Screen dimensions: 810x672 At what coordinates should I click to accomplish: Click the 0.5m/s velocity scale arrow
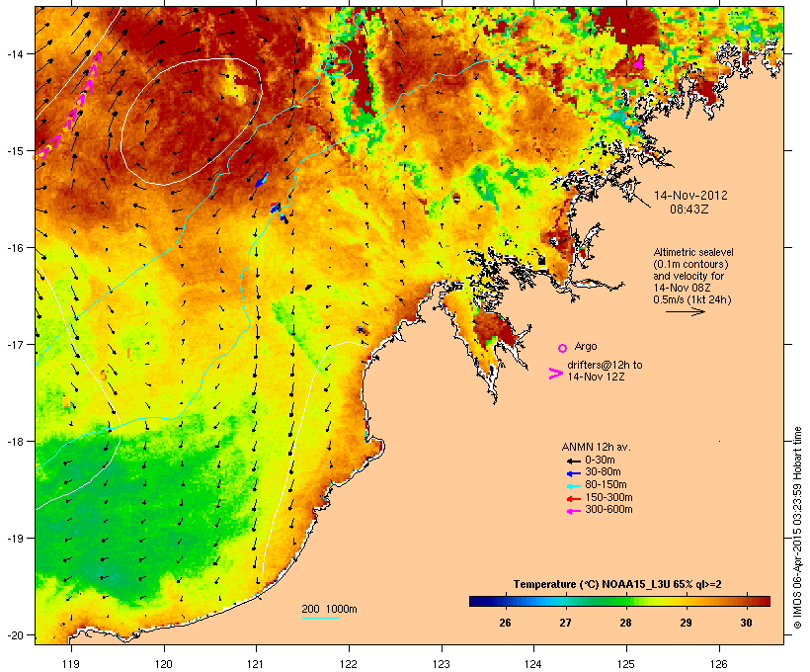point(686,311)
